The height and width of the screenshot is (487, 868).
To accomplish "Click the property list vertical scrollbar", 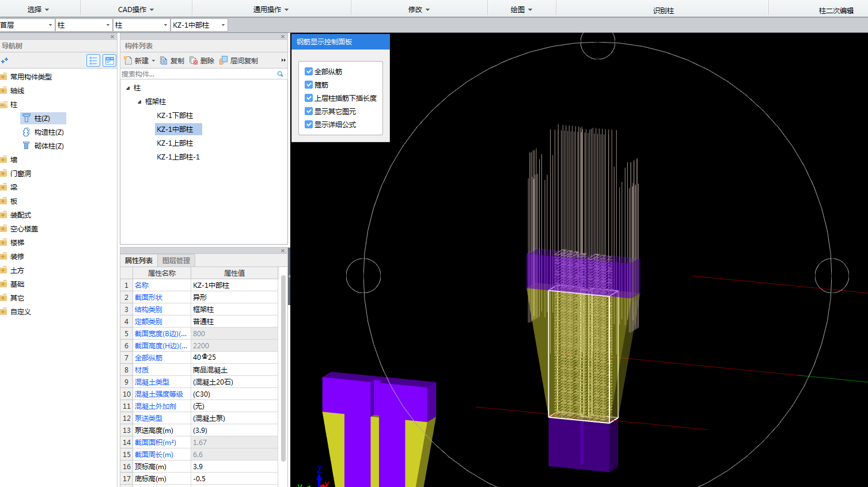I will (283, 368).
